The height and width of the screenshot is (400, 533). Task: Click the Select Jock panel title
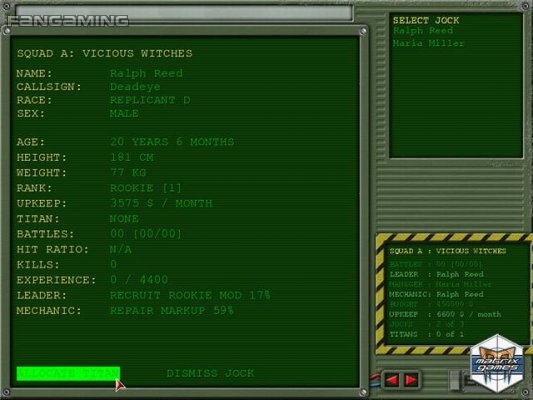click(426, 20)
